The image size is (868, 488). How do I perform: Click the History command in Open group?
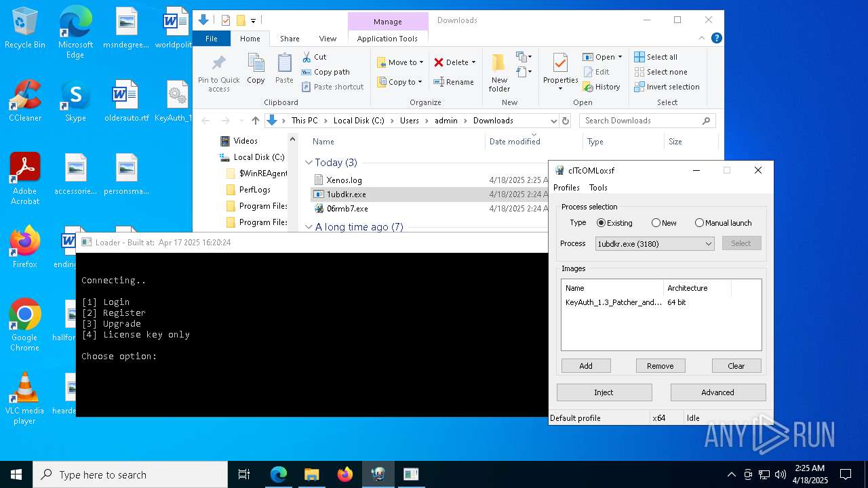coord(601,87)
